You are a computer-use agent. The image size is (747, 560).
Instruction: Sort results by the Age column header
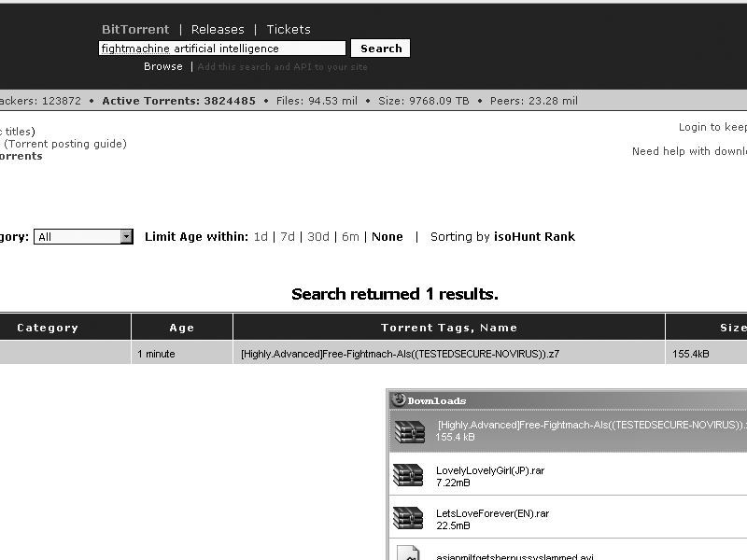point(182,328)
